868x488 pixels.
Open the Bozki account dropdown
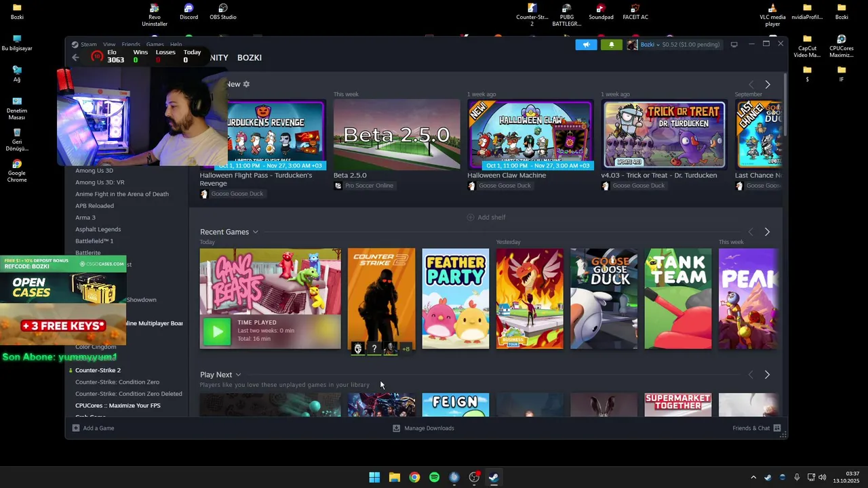(649, 45)
